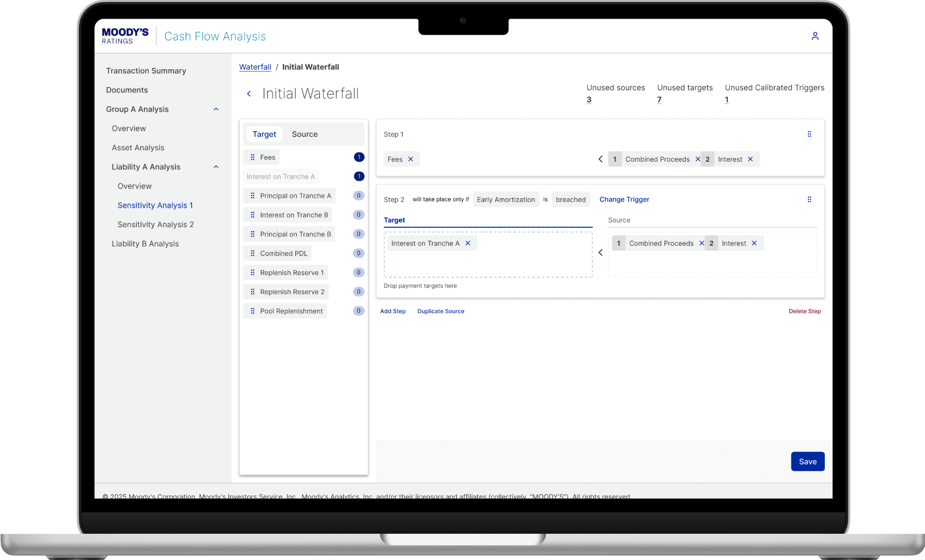The width and height of the screenshot is (925, 560).
Task: Click the Step 2 source left chevron
Action: 600,252
